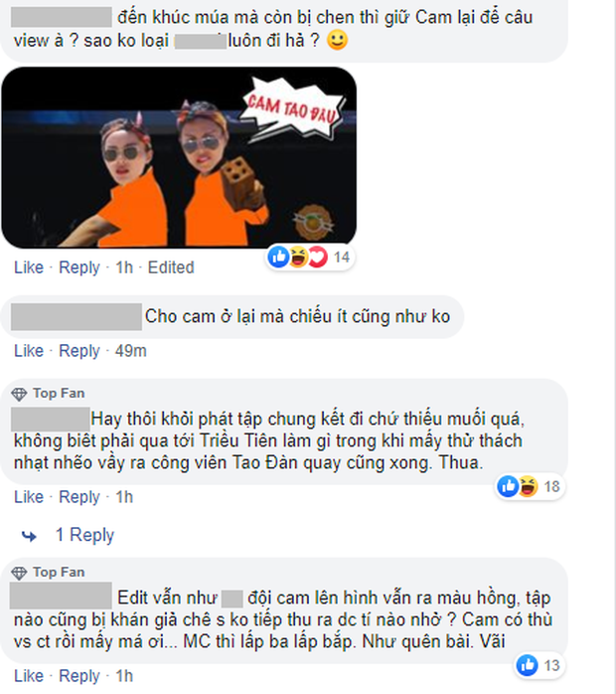Screen dimensions: 616x694
Task: Click haha reaction icon beside count 18
Action: 528,486
